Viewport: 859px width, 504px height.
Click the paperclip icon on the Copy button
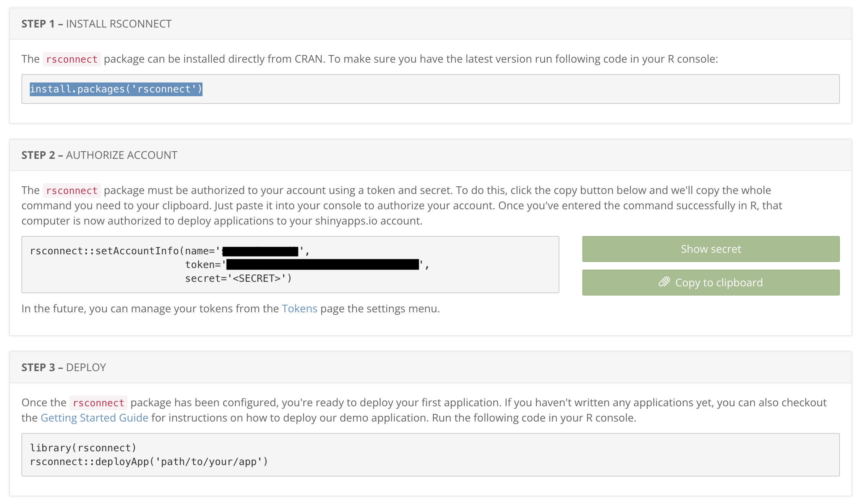664,282
